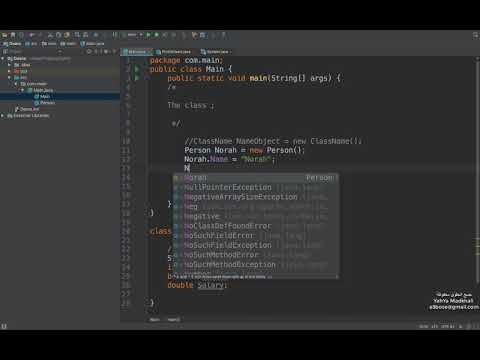This screenshot has width=480, height=360.
Task: Click the Cut scissors toolbar icon
Action: coord(50,35)
